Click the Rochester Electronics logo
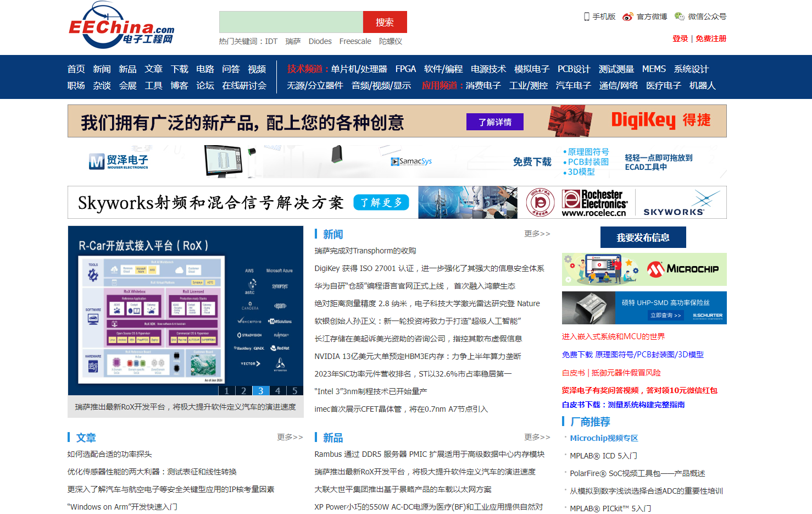The height and width of the screenshot is (514, 812). point(594,203)
